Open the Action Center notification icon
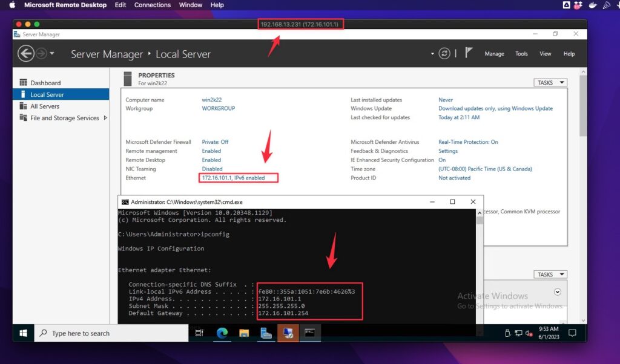The width and height of the screenshot is (620, 364). click(572, 333)
